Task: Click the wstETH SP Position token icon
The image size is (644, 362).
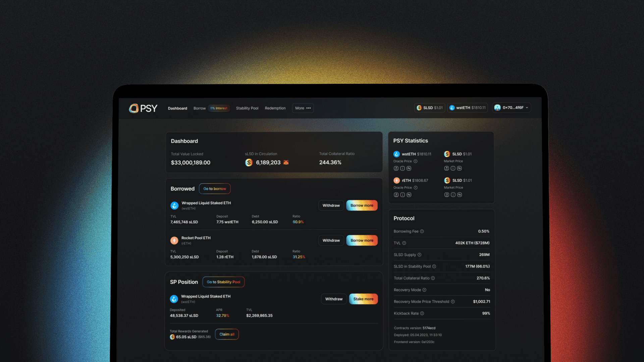Action: [x=174, y=298]
